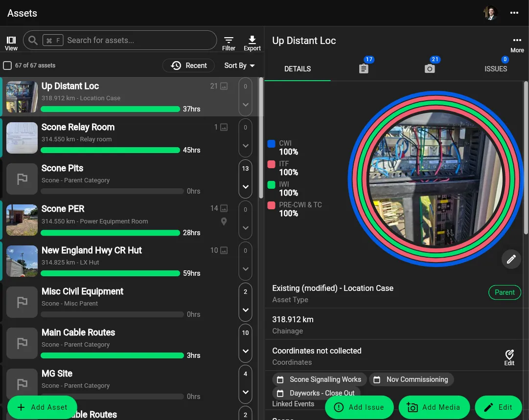529x420 pixels.
Task: Select the DETAILS tab
Action: point(298,69)
